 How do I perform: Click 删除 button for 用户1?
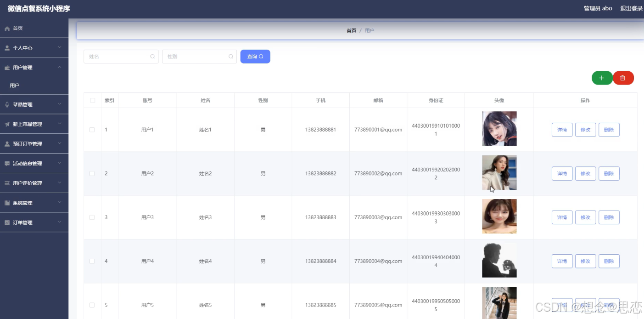click(609, 130)
